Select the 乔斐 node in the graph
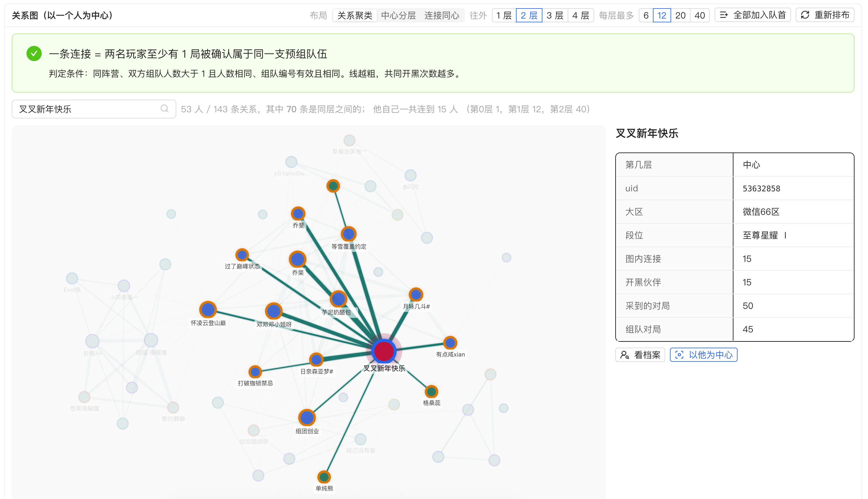The height and width of the screenshot is (499, 868). tap(298, 214)
